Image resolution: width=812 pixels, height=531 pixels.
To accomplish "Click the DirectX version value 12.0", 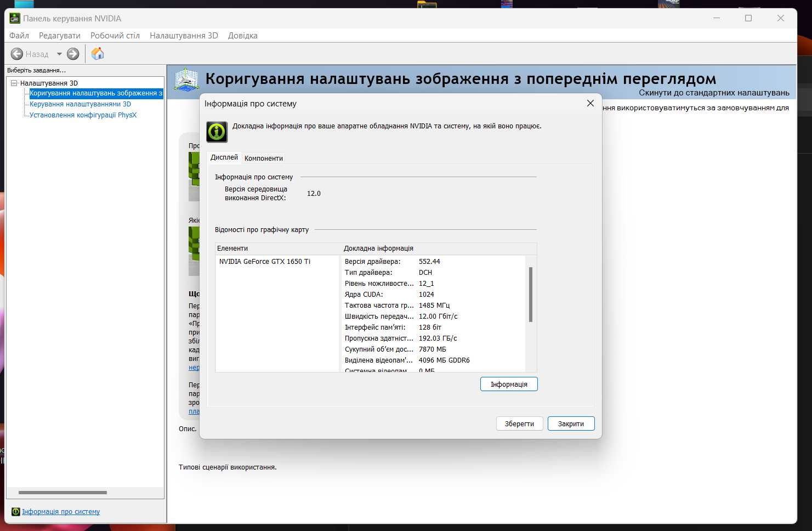I will (314, 194).
